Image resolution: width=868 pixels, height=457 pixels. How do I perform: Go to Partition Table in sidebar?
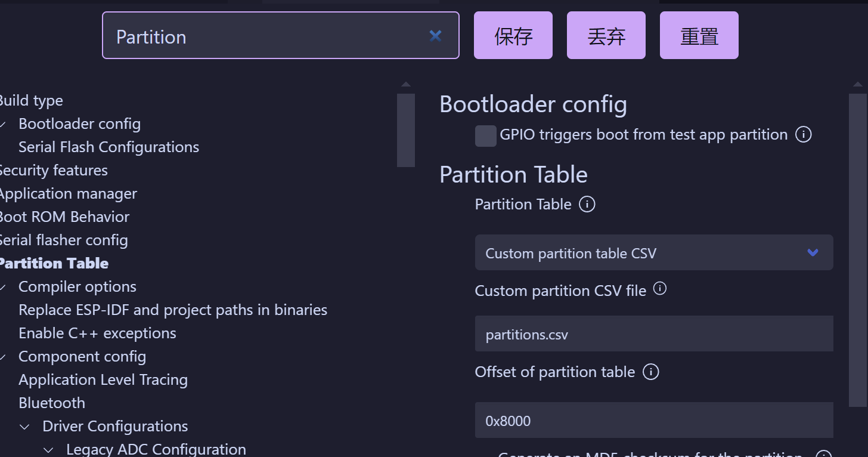[x=54, y=263]
